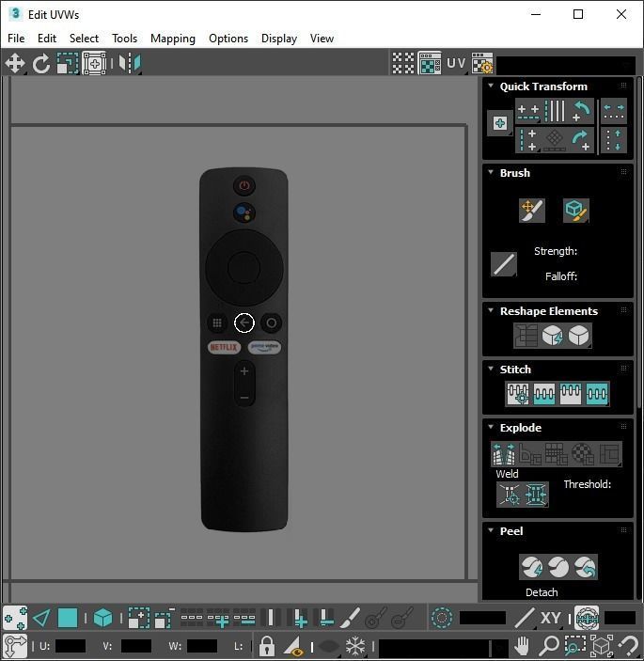Screen dimensions: 644x661
Task: Select the Scale tool
Action: pyautogui.click(x=68, y=64)
